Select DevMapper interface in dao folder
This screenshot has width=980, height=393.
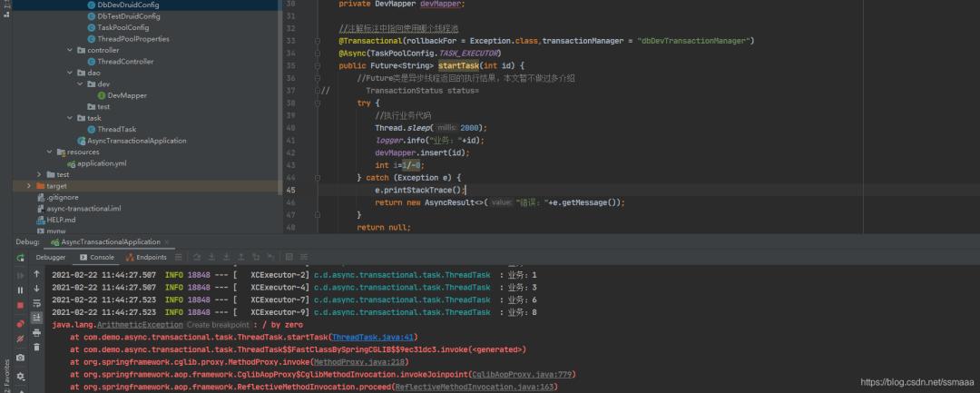[126, 95]
